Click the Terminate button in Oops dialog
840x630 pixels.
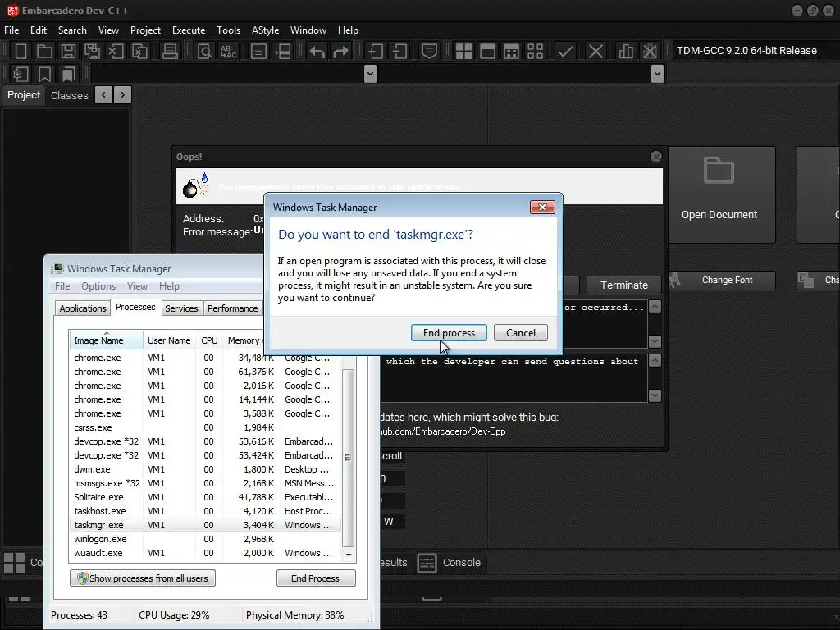pos(623,285)
